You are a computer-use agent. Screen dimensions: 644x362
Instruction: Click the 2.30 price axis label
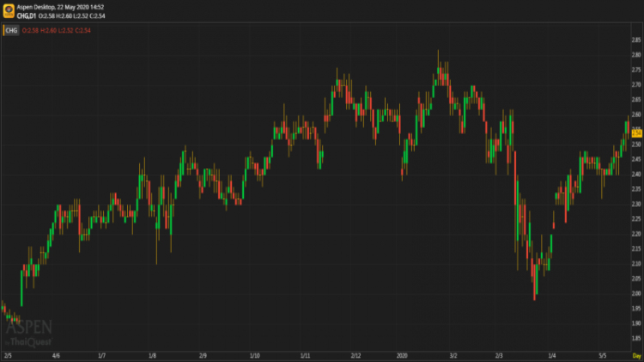click(636, 204)
